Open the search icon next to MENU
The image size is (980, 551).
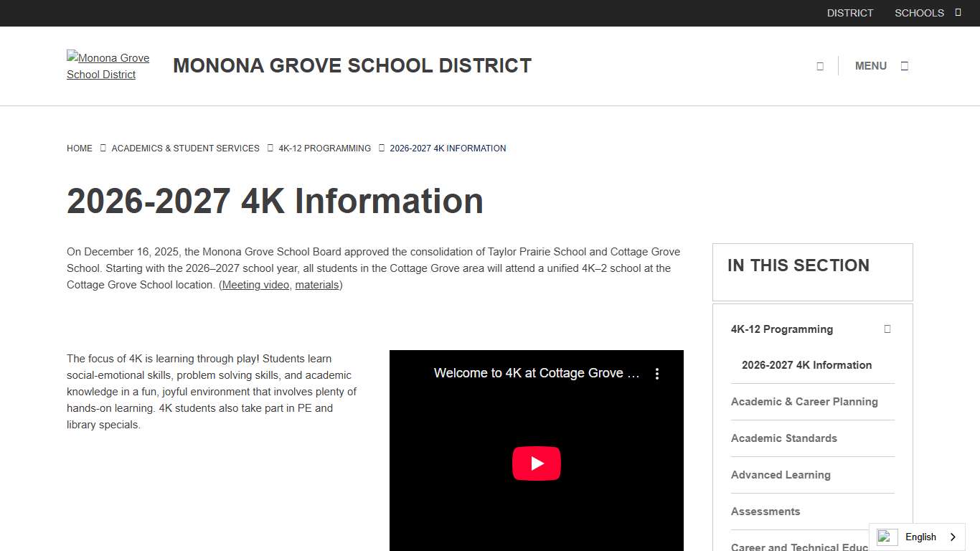(x=820, y=65)
